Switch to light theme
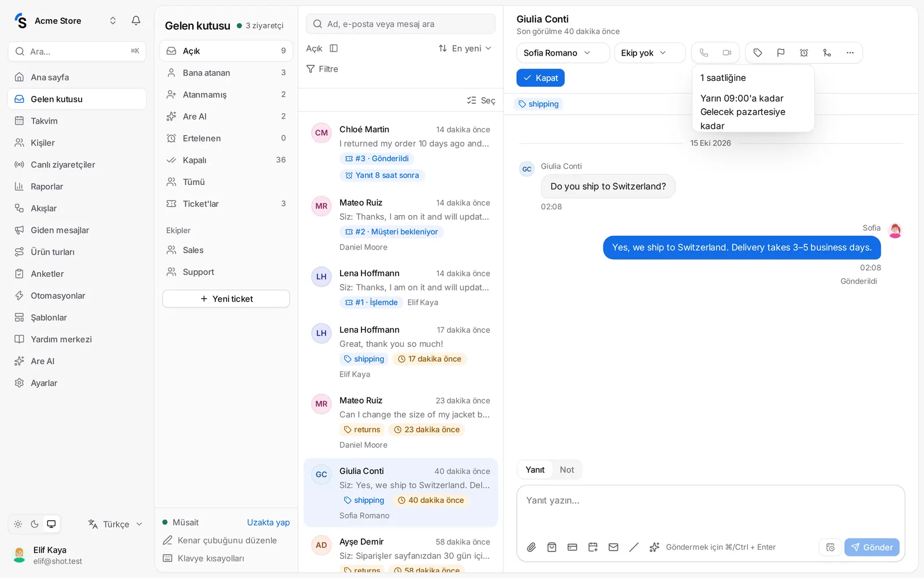 point(18,524)
